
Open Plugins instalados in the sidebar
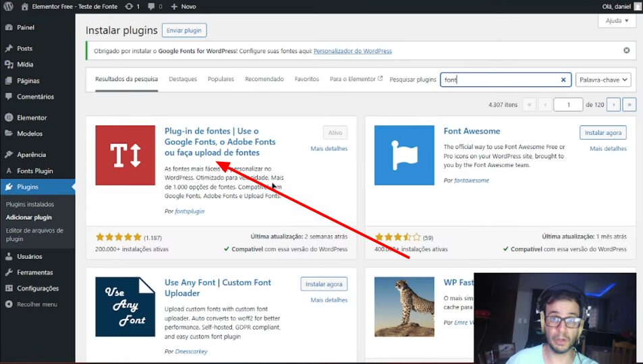click(30, 204)
